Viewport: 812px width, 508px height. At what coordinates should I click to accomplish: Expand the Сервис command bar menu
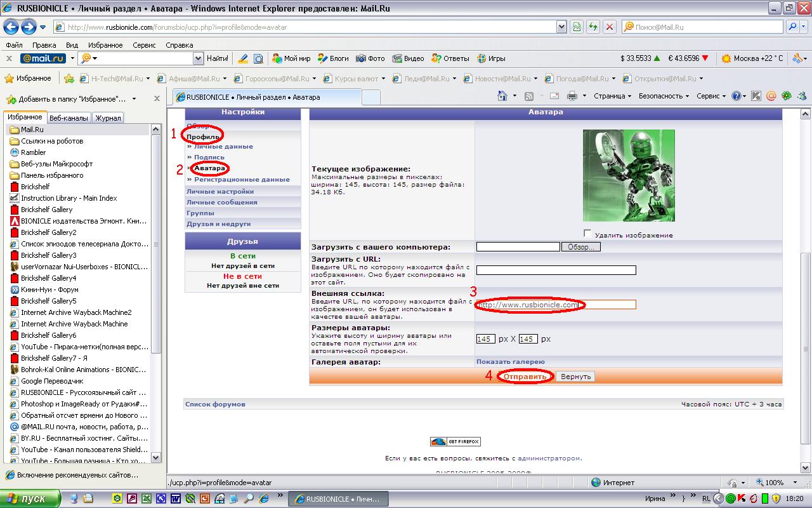click(711, 96)
